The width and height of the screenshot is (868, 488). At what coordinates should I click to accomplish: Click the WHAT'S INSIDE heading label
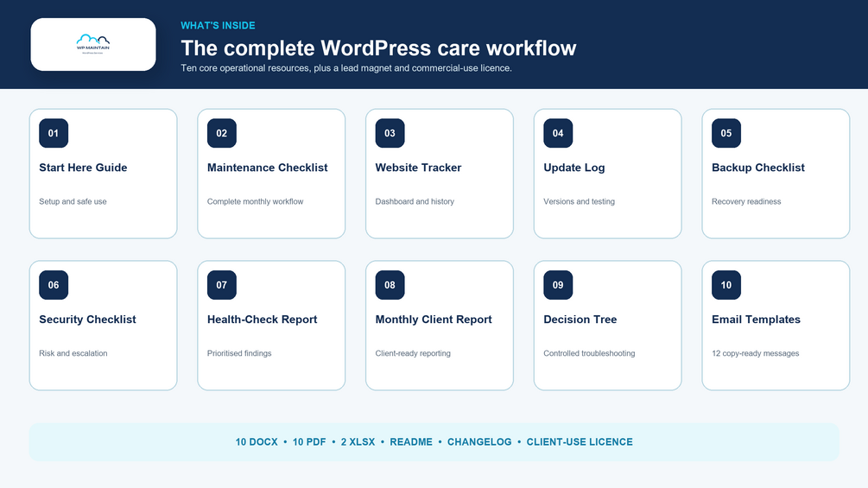tap(219, 25)
